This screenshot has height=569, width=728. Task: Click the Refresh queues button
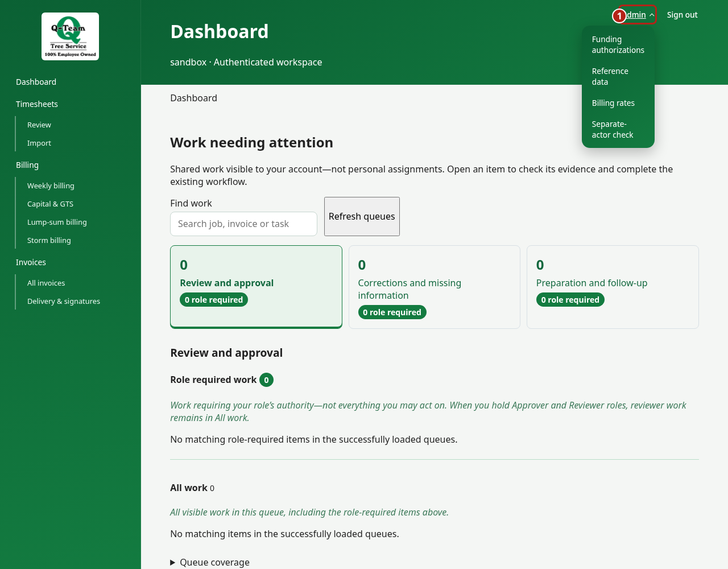pyautogui.click(x=362, y=216)
